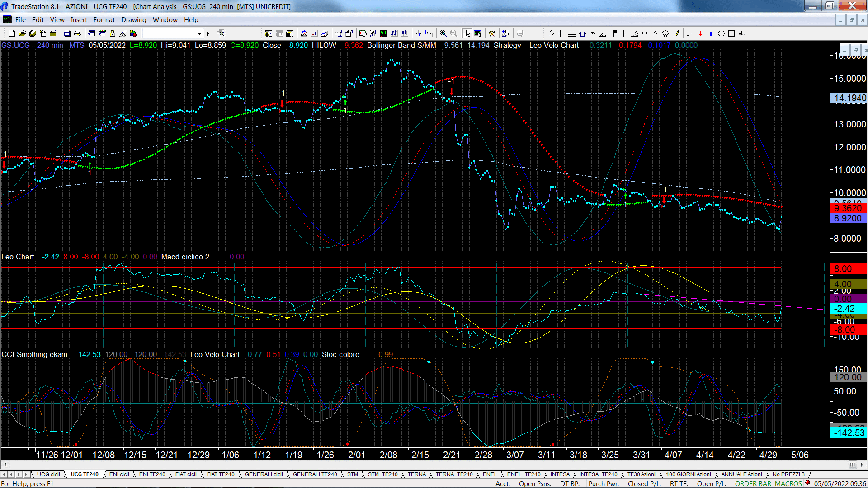Select the double-headed arrow drawing tool
Screen dimensions: 868x488
[645, 33]
